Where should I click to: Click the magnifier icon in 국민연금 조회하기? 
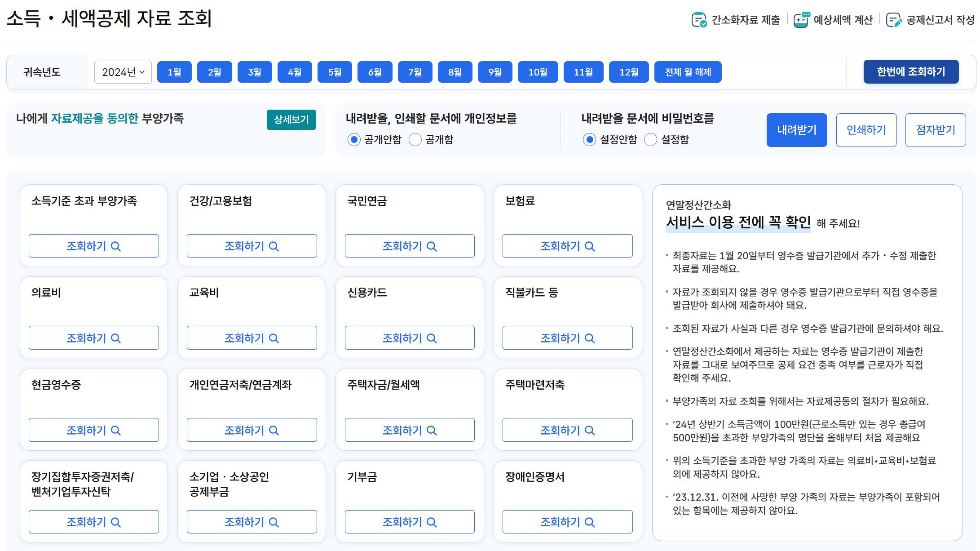coord(432,246)
